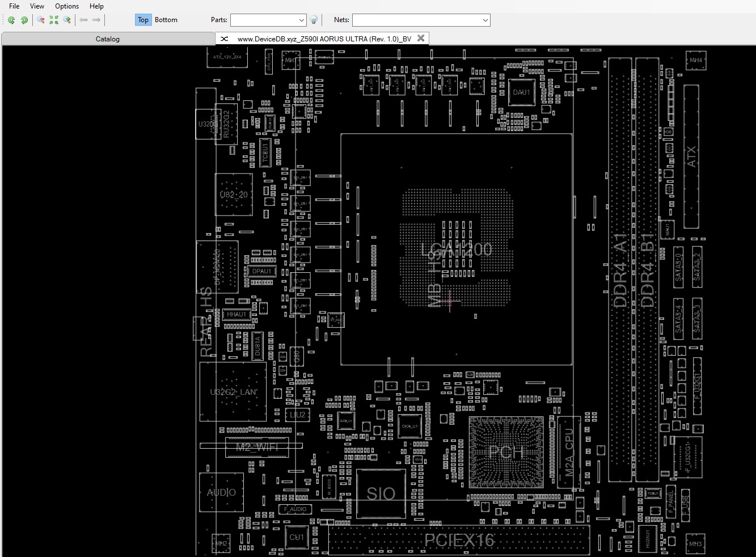Select the RU32G2 component

pos(226,124)
